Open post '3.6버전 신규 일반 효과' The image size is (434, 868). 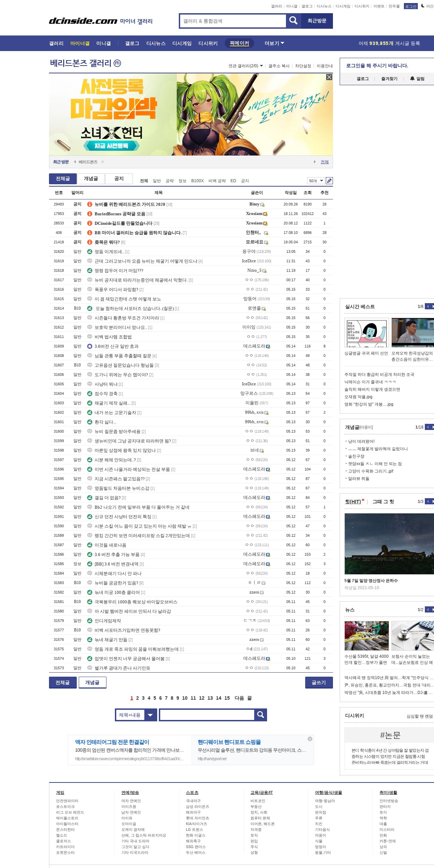(117, 346)
